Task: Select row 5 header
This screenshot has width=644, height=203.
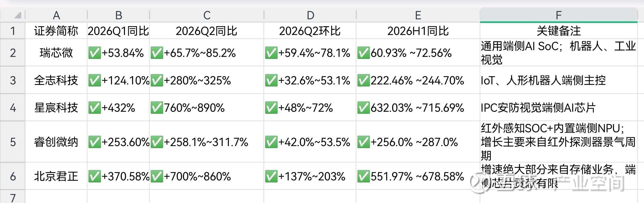Action: 12,142
